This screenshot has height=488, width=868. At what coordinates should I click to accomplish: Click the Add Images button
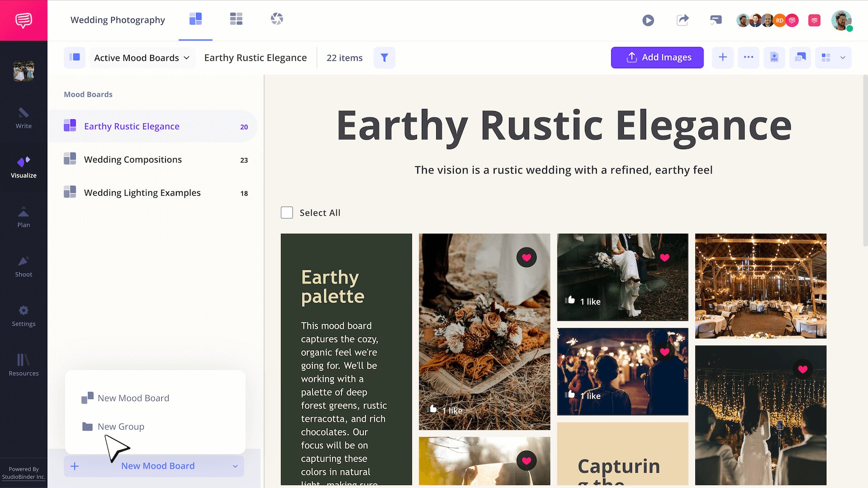click(x=657, y=57)
